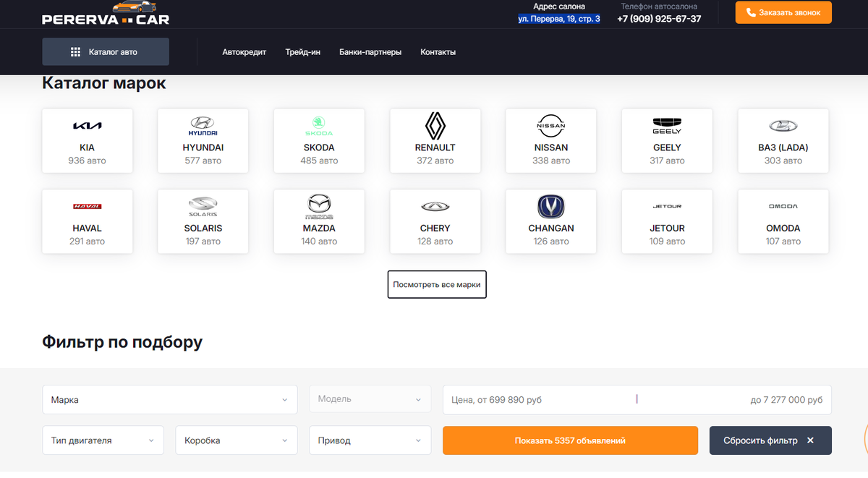Click Посмотреть все марки button

pos(437,285)
